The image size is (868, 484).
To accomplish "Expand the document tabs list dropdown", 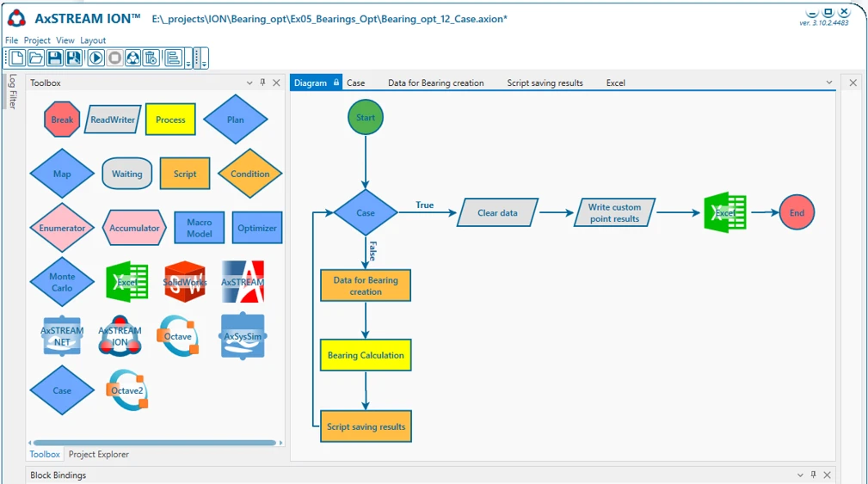I will click(829, 83).
